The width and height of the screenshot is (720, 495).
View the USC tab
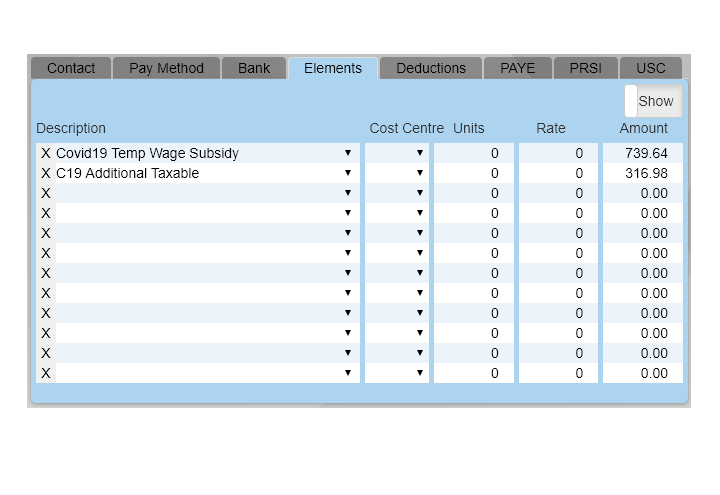click(650, 68)
